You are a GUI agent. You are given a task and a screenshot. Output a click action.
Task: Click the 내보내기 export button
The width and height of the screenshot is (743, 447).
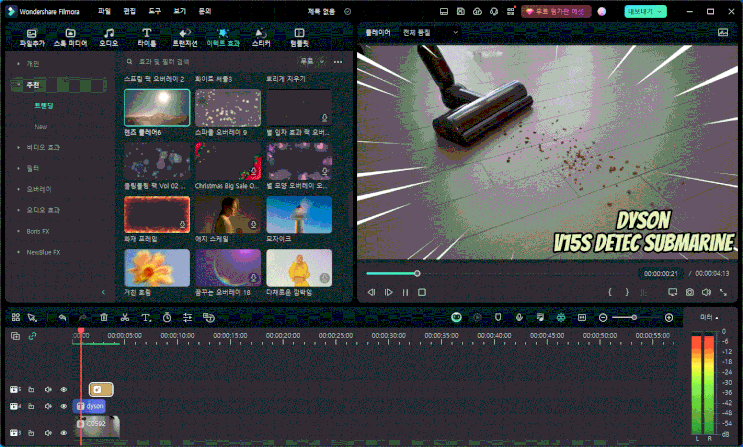click(x=645, y=11)
